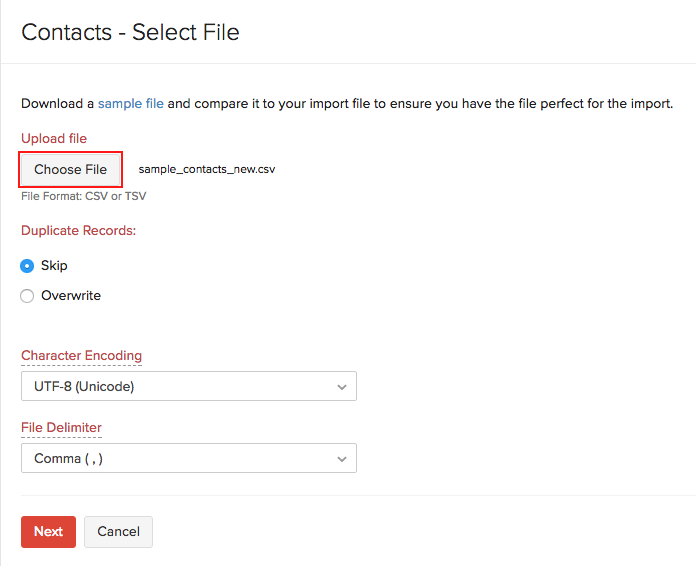Open the "sample file" download link
Image resolution: width=696 pixels, height=566 pixels.
pyautogui.click(x=130, y=103)
